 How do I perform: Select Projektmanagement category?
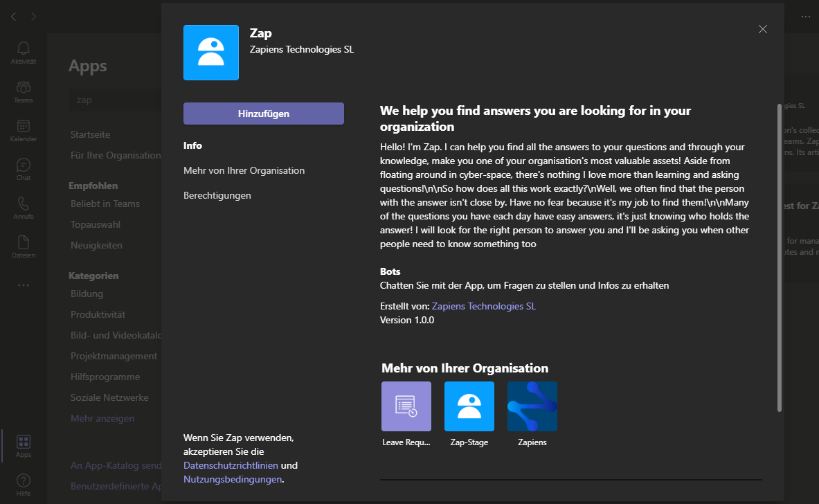[114, 357]
